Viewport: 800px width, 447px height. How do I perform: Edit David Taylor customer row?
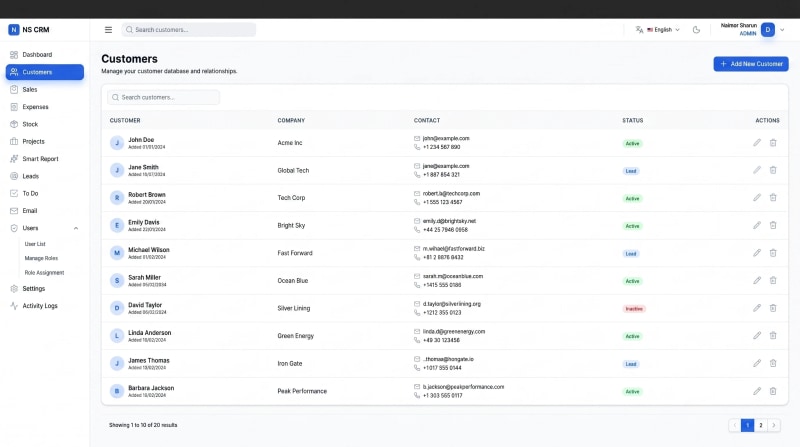coord(757,308)
